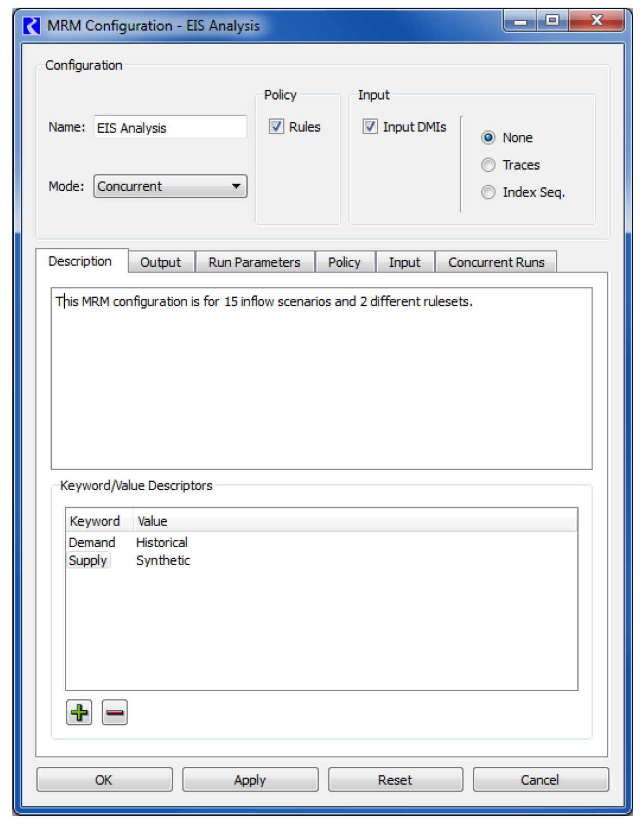Close the MRM Configuration dialog
The height and width of the screenshot is (825, 644).
point(596,21)
